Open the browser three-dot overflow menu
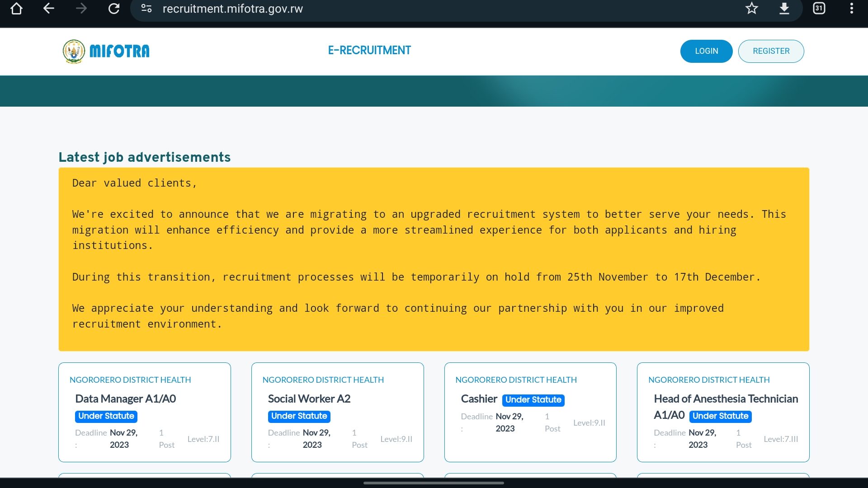Viewport: 868px width, 488px height. [x=851, y=9]
